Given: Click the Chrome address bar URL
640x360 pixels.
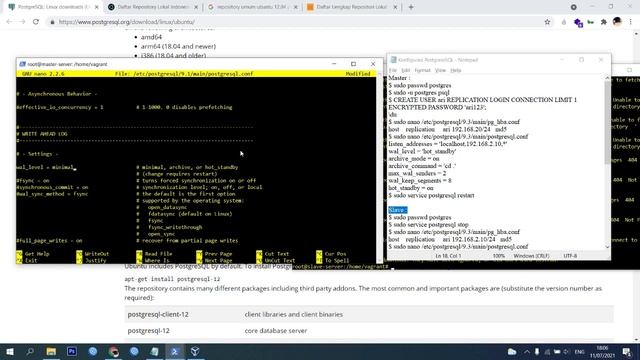Looking at the screenshot, I should [x=127, y=22].
